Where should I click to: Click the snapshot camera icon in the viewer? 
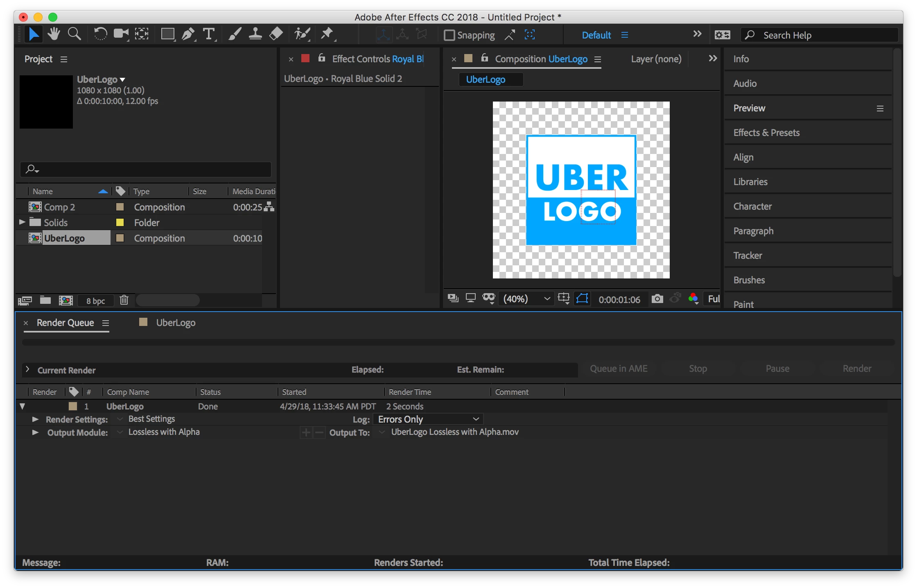657,299
